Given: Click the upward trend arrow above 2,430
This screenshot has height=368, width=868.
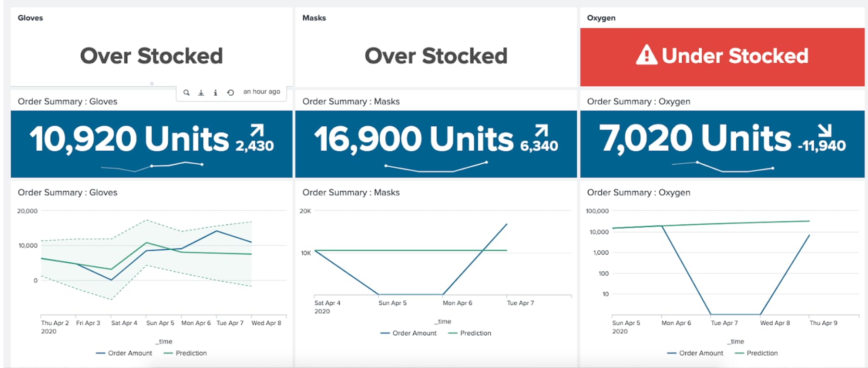Looking at the screenshot, I should point(257,131).
